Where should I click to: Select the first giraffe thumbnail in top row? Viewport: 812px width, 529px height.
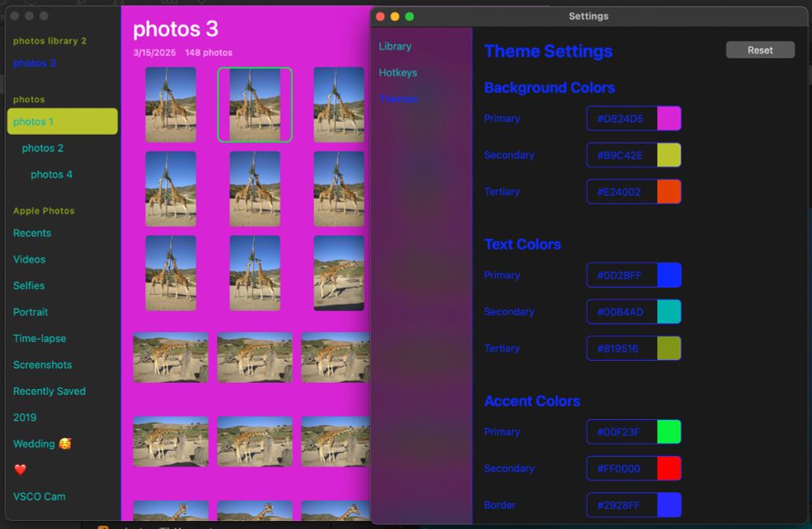click(171, 105)
